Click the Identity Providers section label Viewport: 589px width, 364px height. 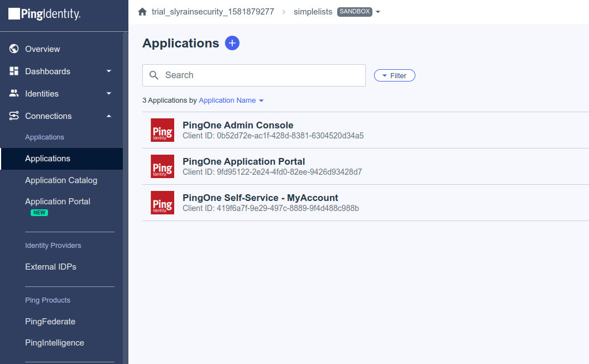click(53, 245)
